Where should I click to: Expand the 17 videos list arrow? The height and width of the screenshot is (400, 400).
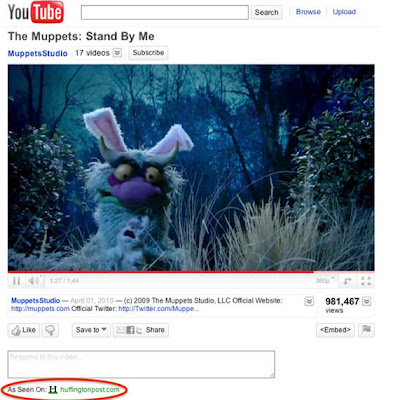click(117, 53)
